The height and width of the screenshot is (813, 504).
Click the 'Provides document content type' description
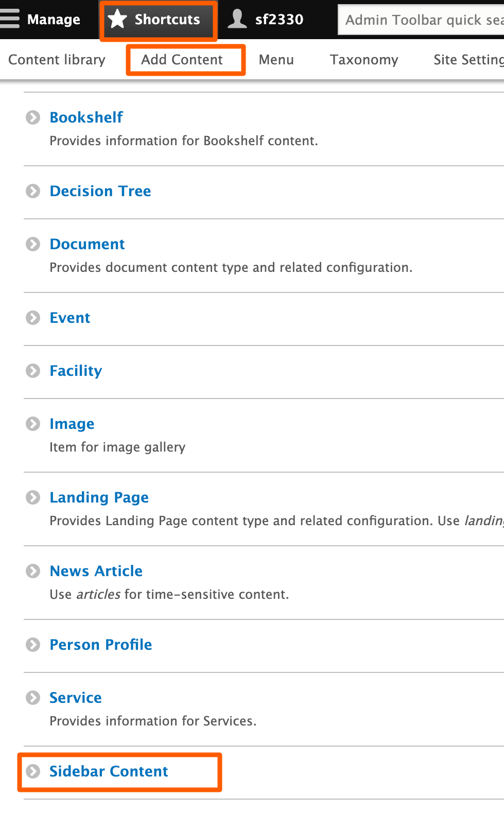click(231, 267)
